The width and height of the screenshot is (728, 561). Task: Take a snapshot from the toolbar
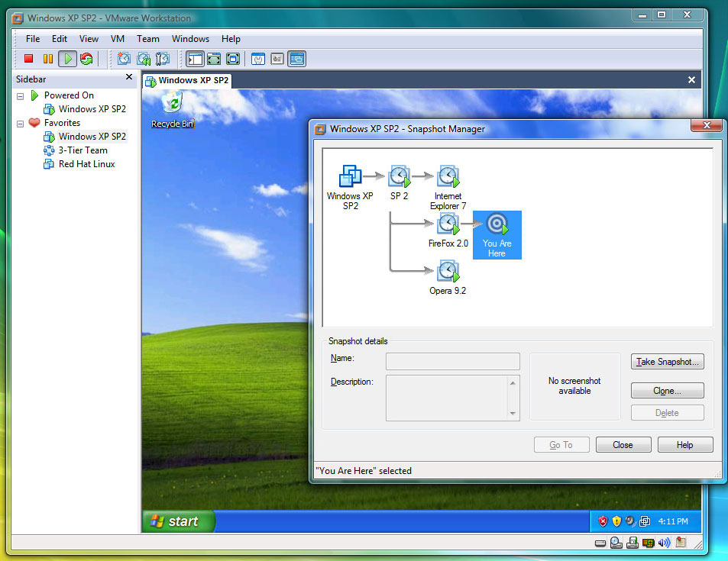122,59
